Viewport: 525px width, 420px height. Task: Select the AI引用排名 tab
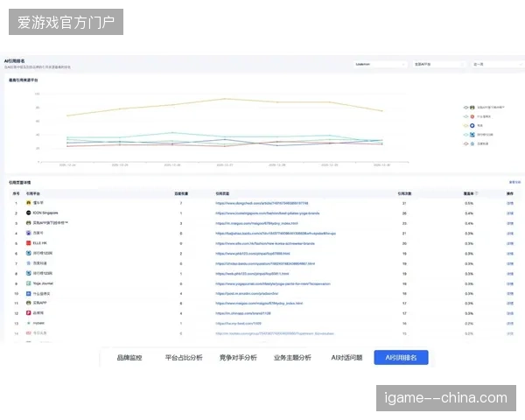click(401, 358)
